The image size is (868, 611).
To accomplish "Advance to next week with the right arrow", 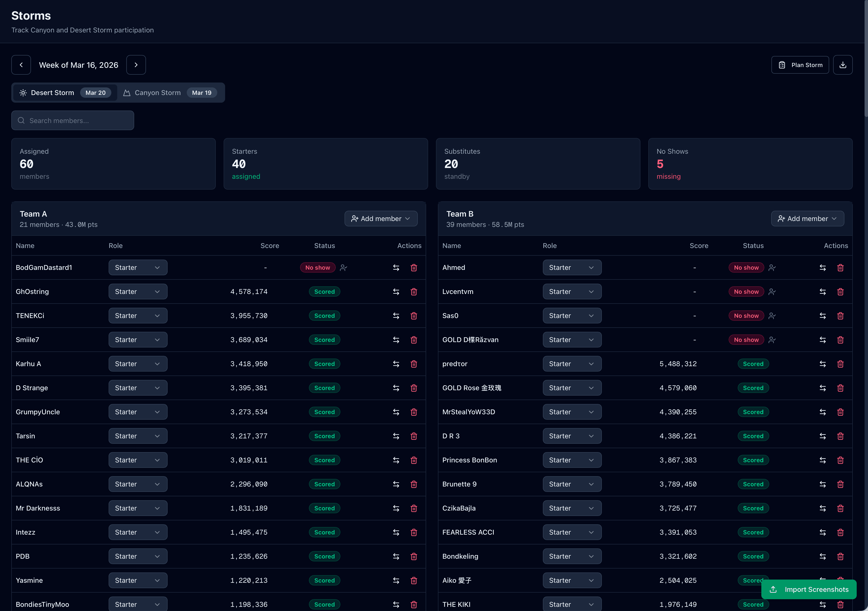I will click(x=136, y=65).
